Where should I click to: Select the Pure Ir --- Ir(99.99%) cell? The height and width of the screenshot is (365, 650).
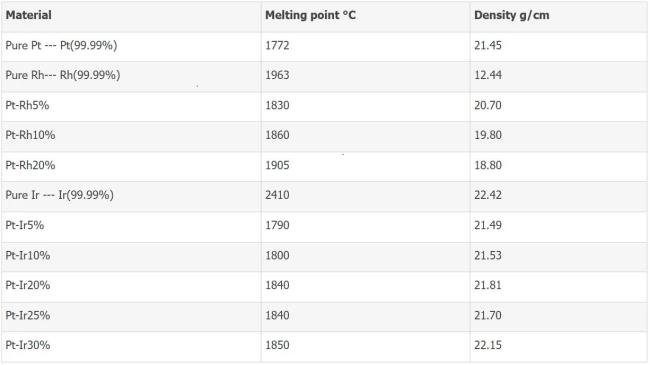coord(131,197)
